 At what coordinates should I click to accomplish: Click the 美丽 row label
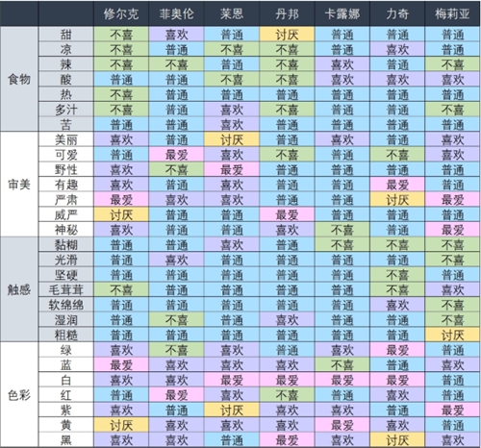pos(66,139)
